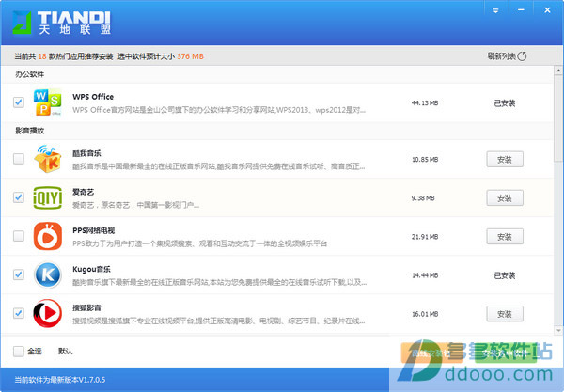
Task: Click 刷新列表 refresh list text
Action: tap(502, 56)
